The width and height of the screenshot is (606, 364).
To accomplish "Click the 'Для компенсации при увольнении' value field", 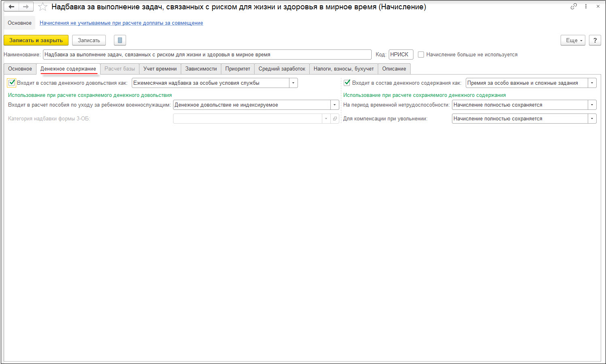I will tap(520, 119).
